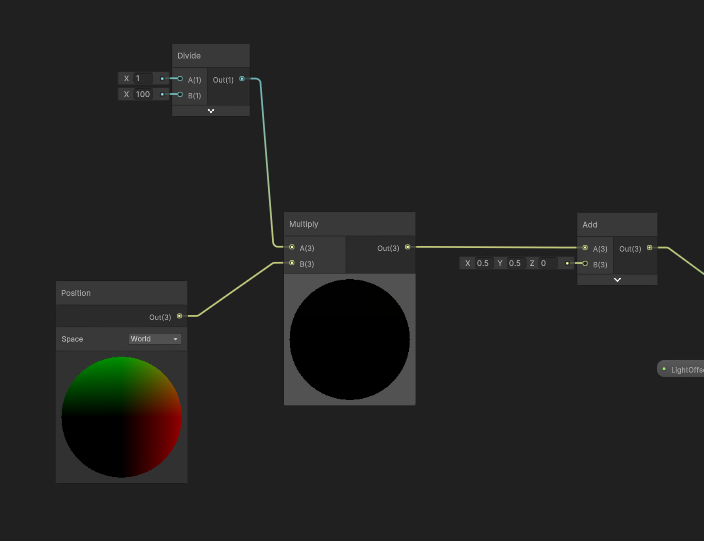Screen dimensions: 704x541
Task: Edit the Add B input Y value 0.5
Action: (x=515, y=263)
